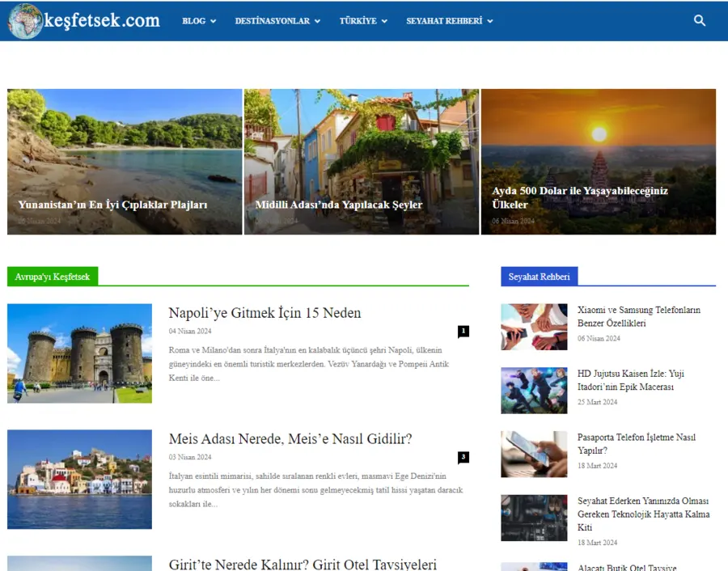728x571 pixels.
Task: Open Xiaomi ve Samsung Telefonların Benzer Özellikleri
Action: [639, 316]
